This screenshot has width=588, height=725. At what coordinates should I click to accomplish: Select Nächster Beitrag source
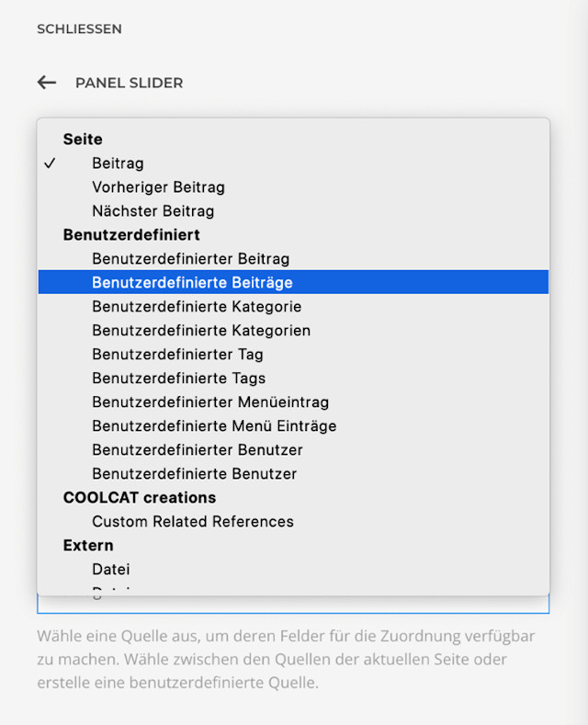click(153, 211)
